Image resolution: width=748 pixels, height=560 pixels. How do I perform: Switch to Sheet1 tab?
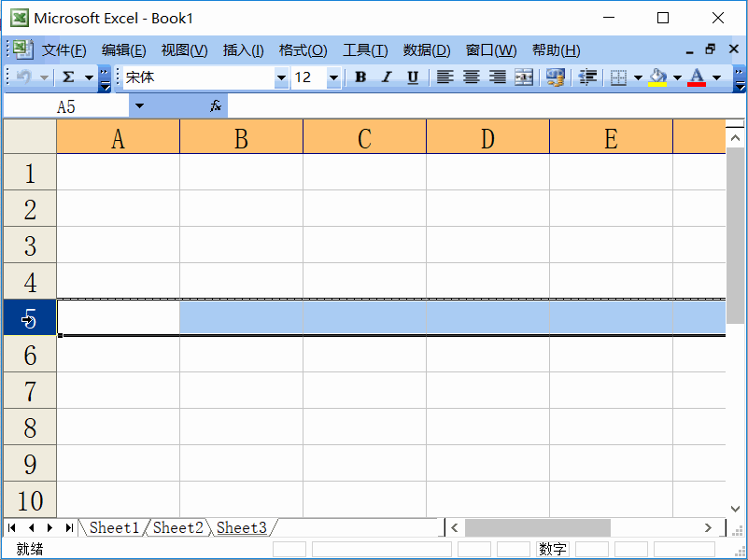pos(114,527)
